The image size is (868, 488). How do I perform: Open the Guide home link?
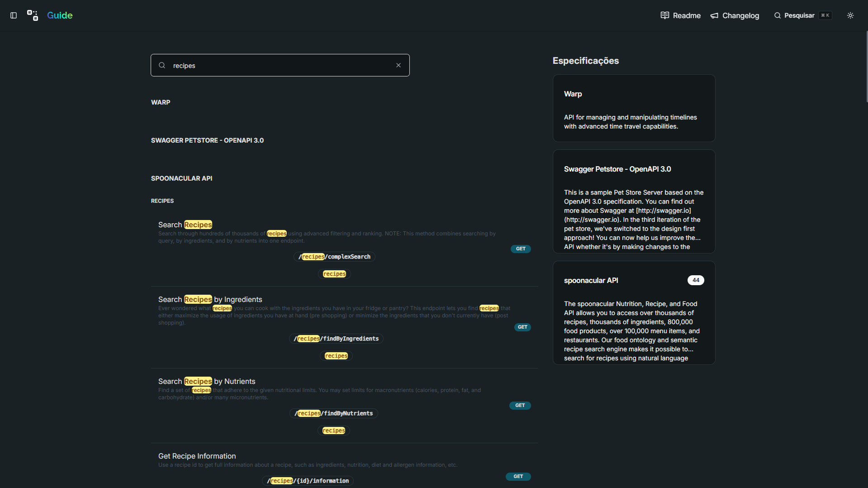click(60, 15)
